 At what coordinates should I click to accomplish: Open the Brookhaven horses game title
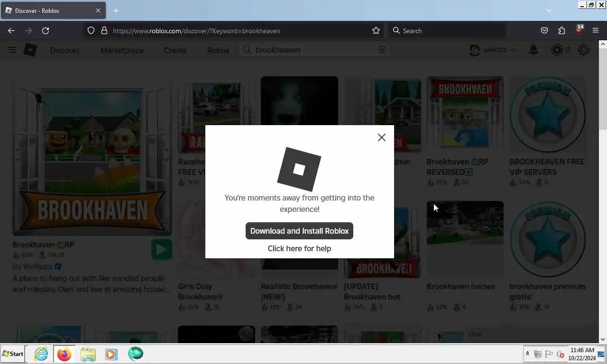coord(460,286)
